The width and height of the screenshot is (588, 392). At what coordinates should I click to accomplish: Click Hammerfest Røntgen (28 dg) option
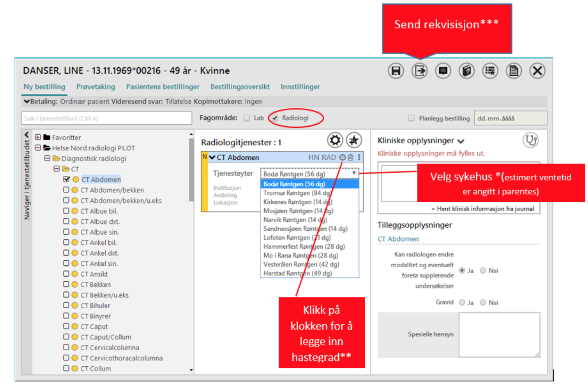pos(310,246)
